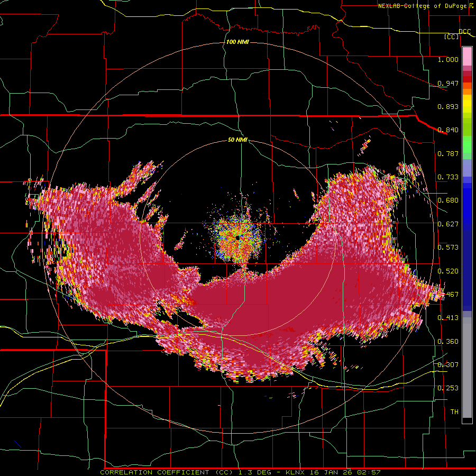Click the KLNX station ID in caption
Screen dimensions: 476x476
tap(296, 472)
